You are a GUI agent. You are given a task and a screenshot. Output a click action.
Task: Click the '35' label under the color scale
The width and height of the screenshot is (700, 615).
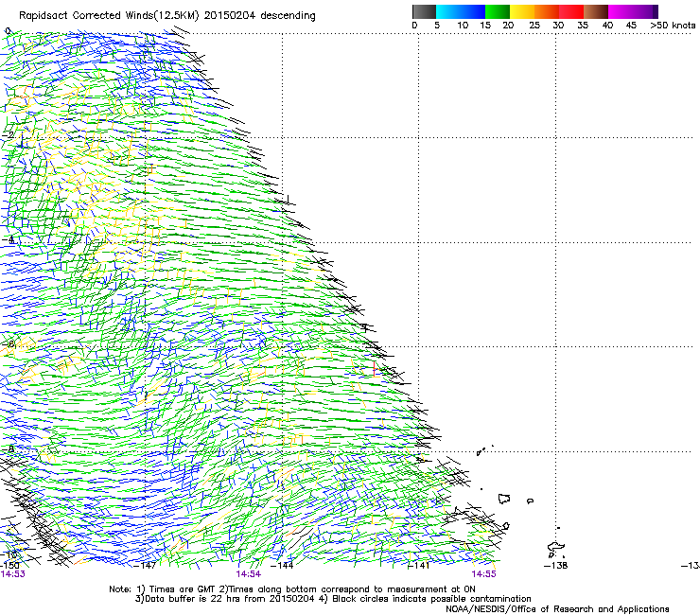tap(583, 26)
